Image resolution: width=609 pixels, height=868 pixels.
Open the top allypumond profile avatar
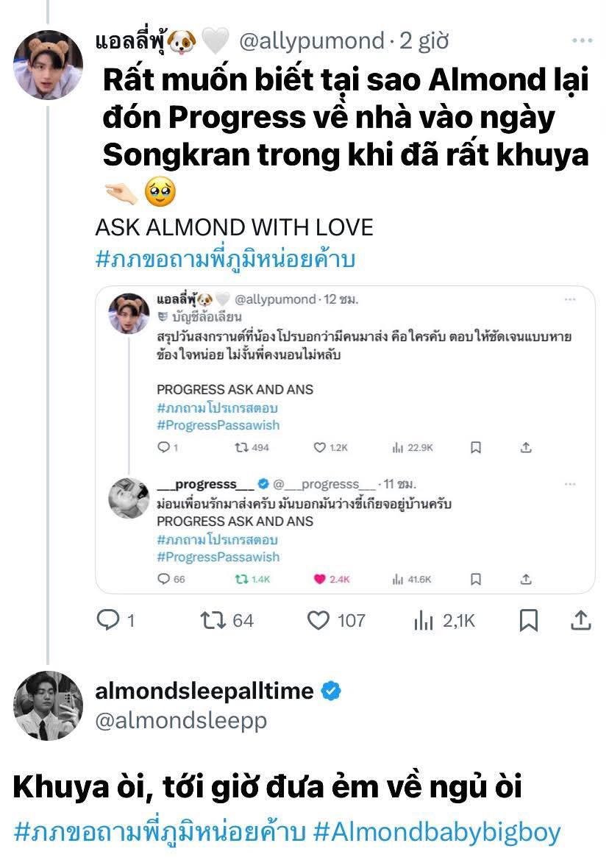tap(49, 65)
